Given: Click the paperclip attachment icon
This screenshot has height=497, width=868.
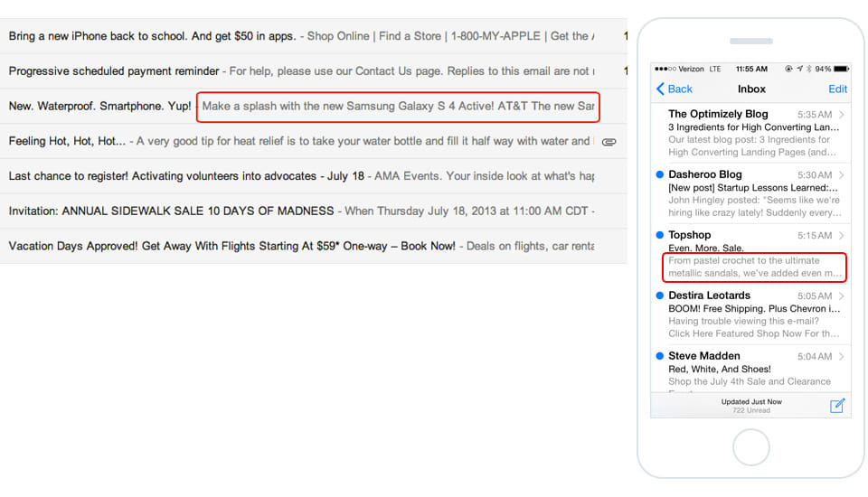Looking at the screenshot, I should [609, 142].
